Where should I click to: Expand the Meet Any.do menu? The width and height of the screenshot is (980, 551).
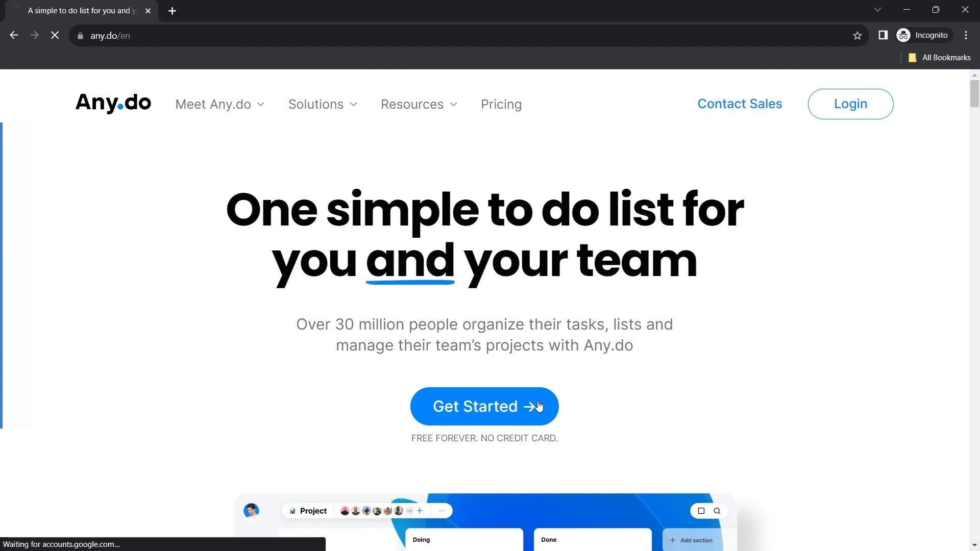pyautogui.click(x=220, y=104)
